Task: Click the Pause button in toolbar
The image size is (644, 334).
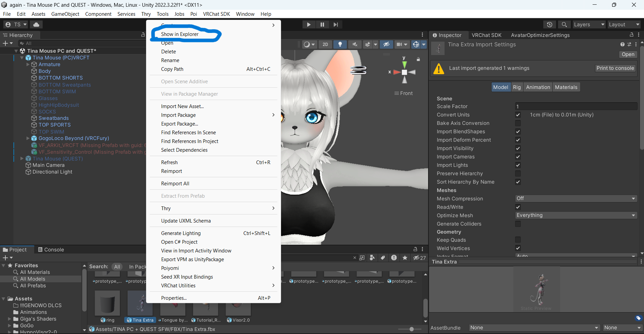Action: click(x=322, y=25)
